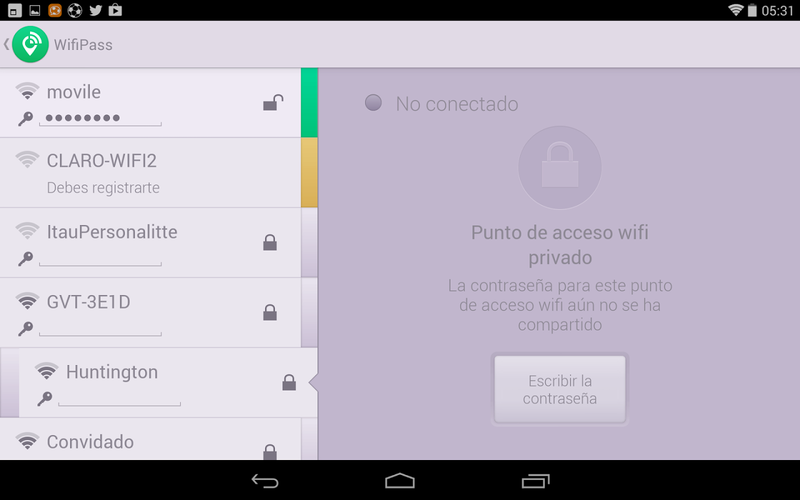Focus the password field under movile
Viewport: 800px width, 500px height.
click(101, 118)
